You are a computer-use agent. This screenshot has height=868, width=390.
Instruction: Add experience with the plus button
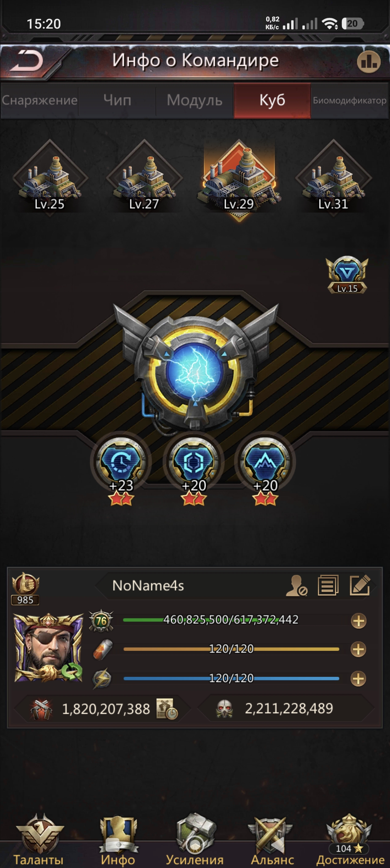click(x=358, y=621)
